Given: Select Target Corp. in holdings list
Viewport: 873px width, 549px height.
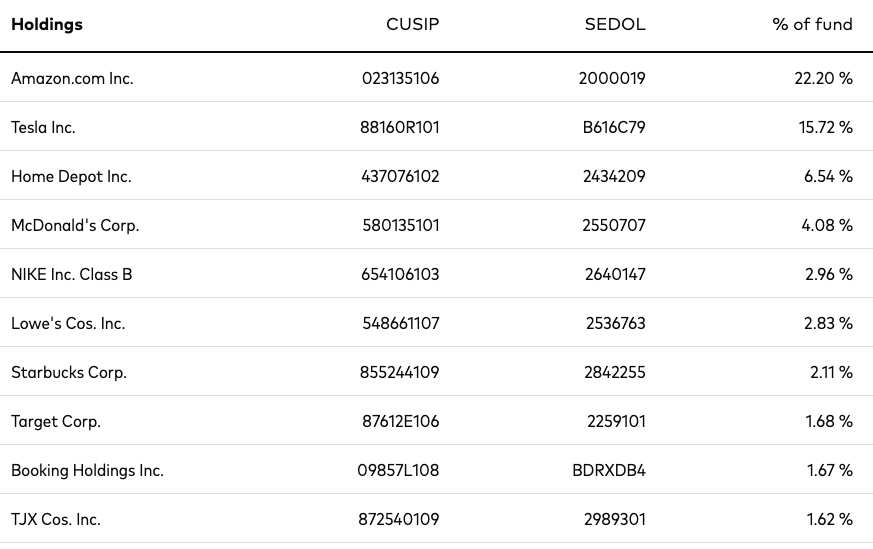Looking at the screenshot, I should tap(56, 421).
